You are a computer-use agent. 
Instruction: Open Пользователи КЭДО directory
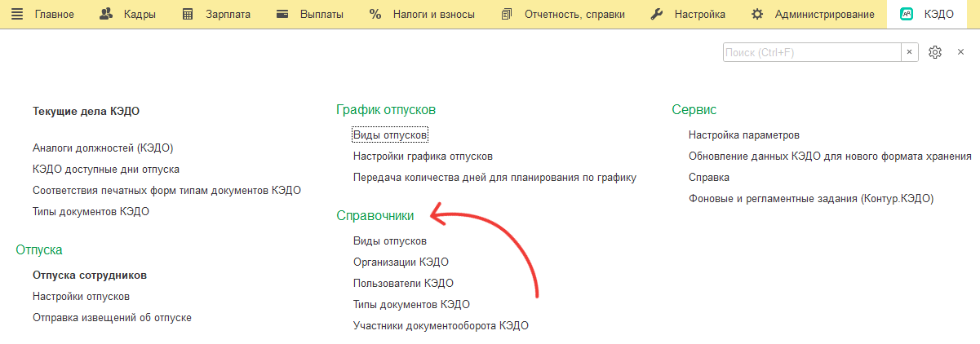pyautogui.click(x=403, y=284)
